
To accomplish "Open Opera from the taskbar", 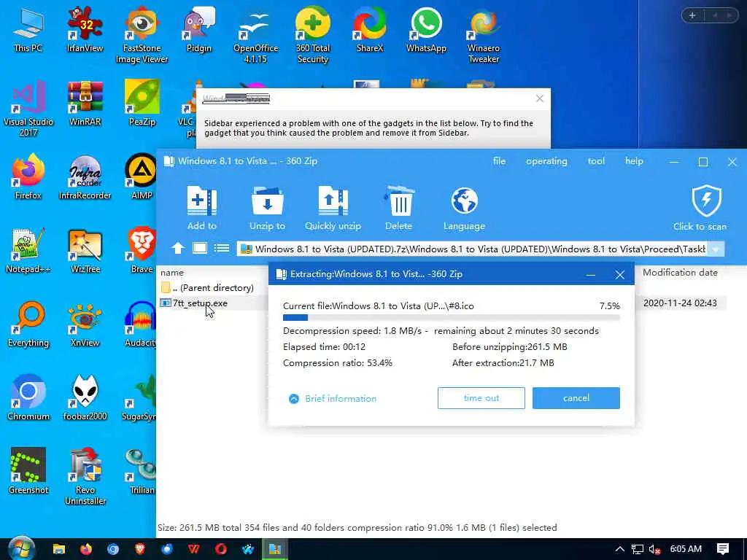I will coord(220,549).
